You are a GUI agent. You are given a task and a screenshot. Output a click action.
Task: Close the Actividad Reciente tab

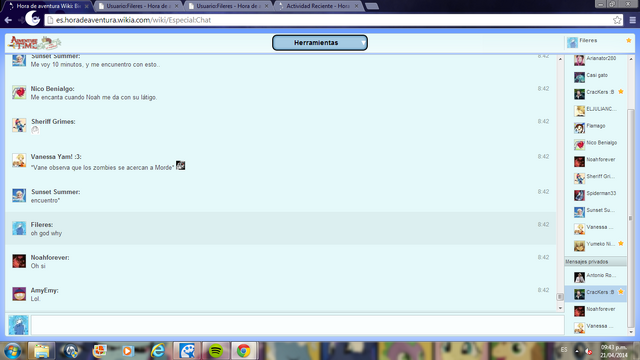[356, 6]
